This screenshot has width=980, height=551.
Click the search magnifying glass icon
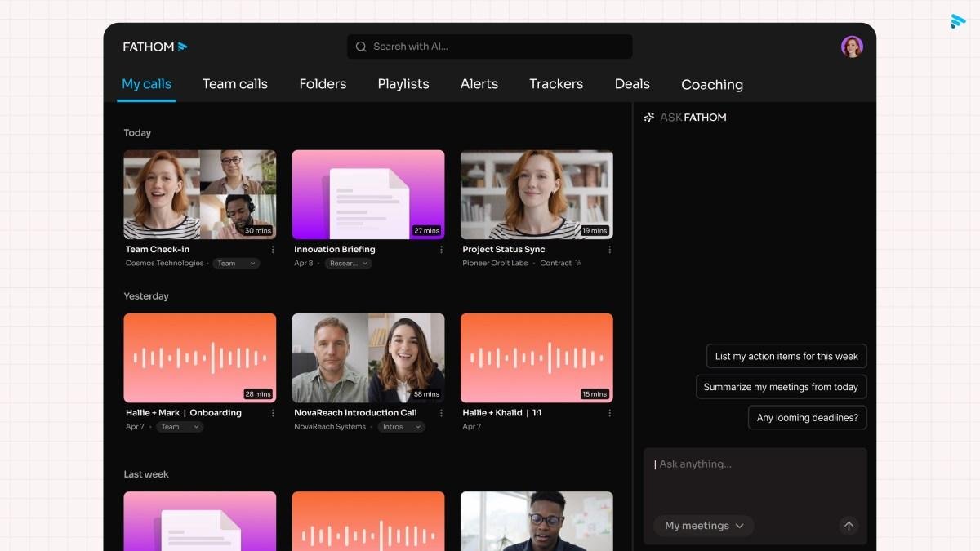click(360, 47)
